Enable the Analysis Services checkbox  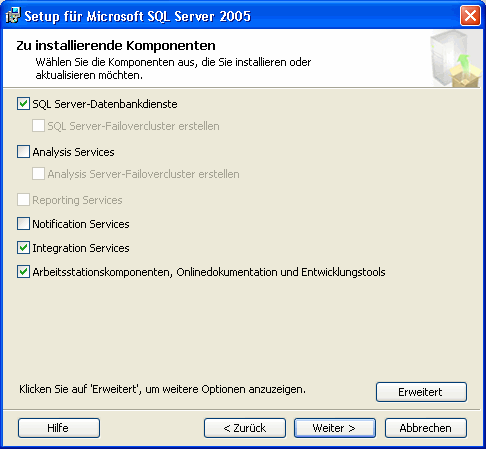coord(23,152)
